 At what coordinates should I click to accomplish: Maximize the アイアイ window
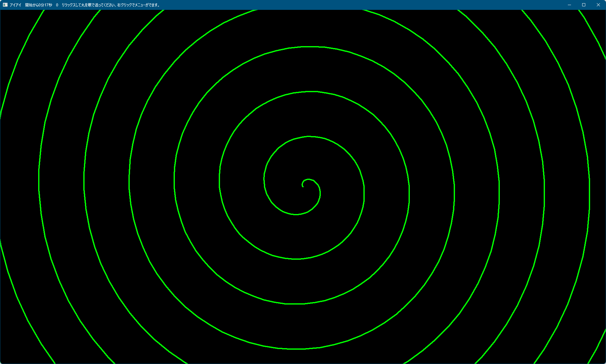[584, 5]
